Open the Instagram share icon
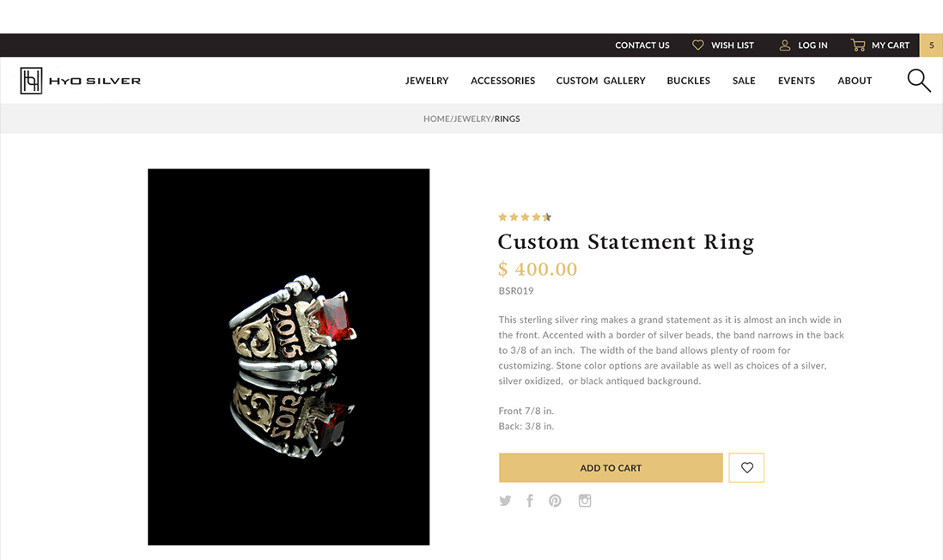 (585, 501)
